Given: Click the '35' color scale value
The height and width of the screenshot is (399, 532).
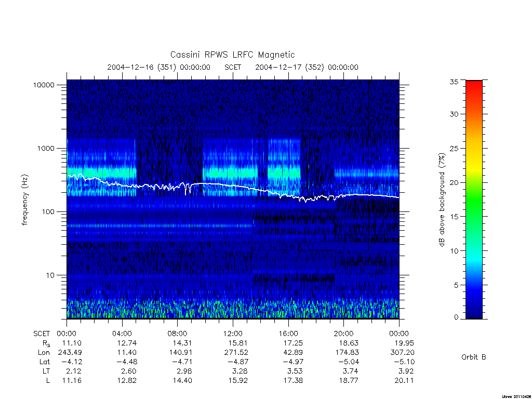Looking at the screenshot, I should (x=454, y=82).
